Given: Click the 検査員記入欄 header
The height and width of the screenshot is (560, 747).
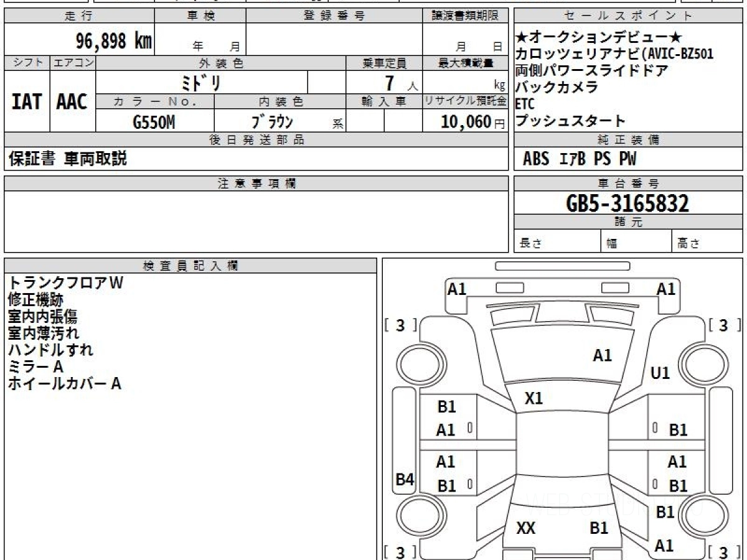Looking at the screenshot, I should [190, 266].
